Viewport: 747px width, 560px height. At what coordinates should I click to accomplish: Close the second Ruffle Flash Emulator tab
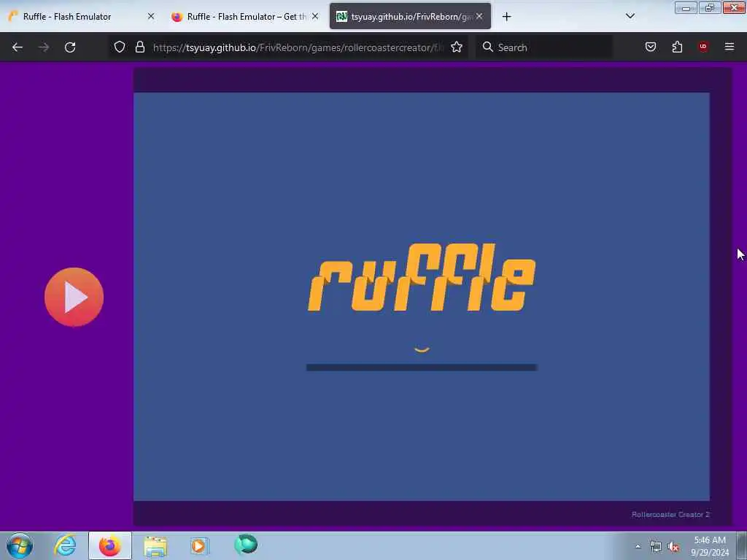pyautogui.click(x=315, y=16)
